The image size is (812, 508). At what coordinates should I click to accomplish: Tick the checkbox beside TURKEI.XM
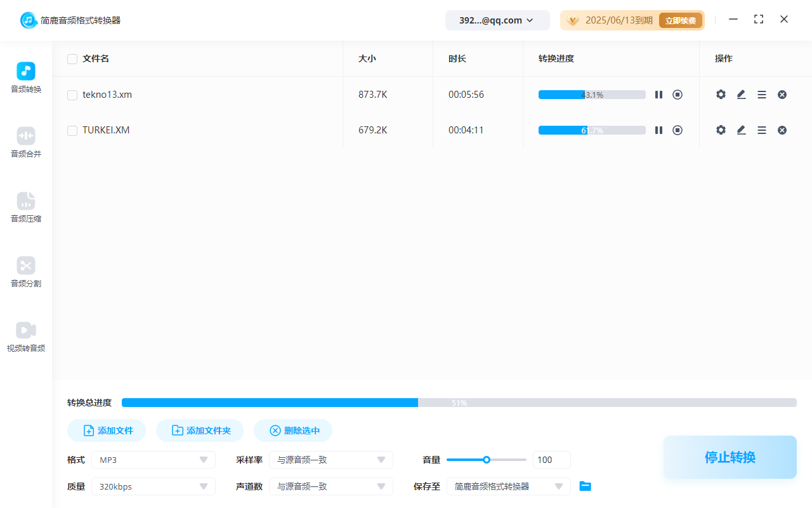click(72, 131)
